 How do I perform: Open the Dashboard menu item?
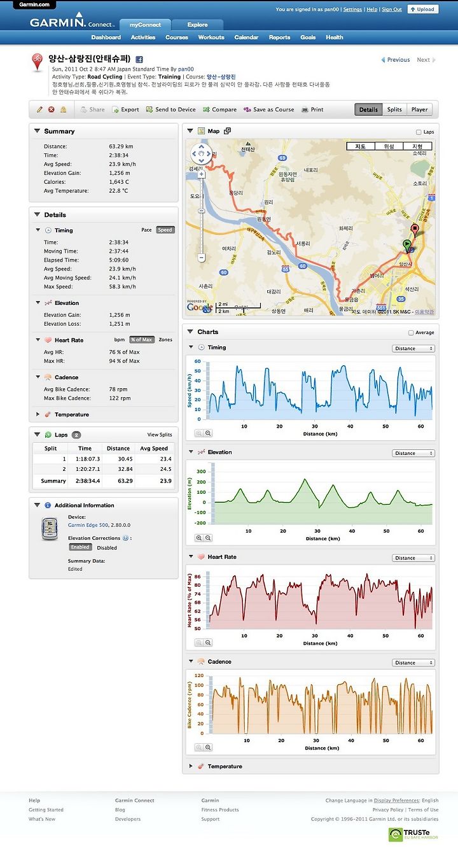tap(106, 38)
